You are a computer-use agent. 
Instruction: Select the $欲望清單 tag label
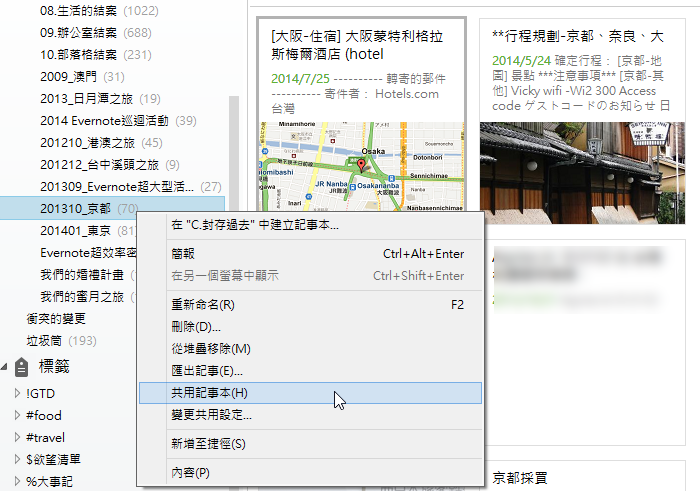pos(53,459)
